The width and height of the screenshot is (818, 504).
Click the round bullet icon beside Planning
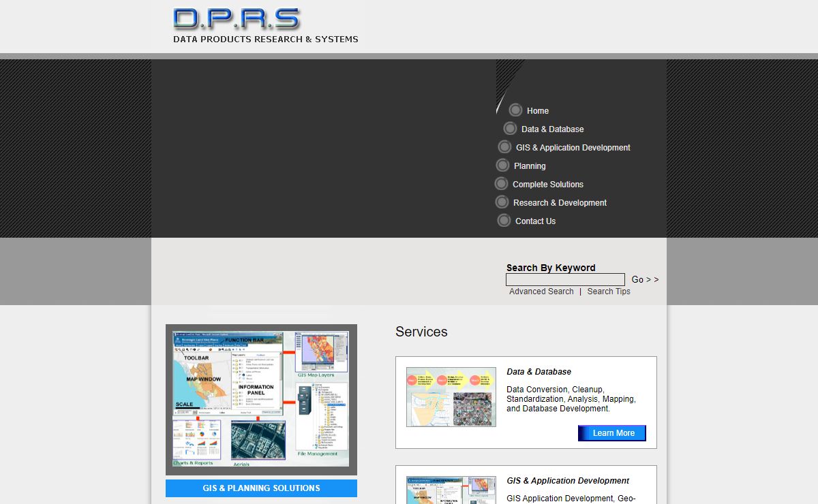pyautogui.click(x=502, y=166)
